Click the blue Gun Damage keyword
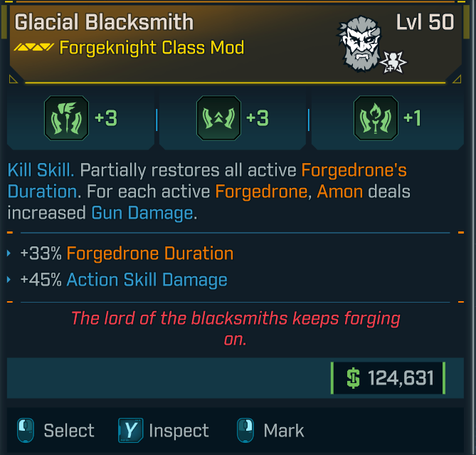 pos(142,212)
